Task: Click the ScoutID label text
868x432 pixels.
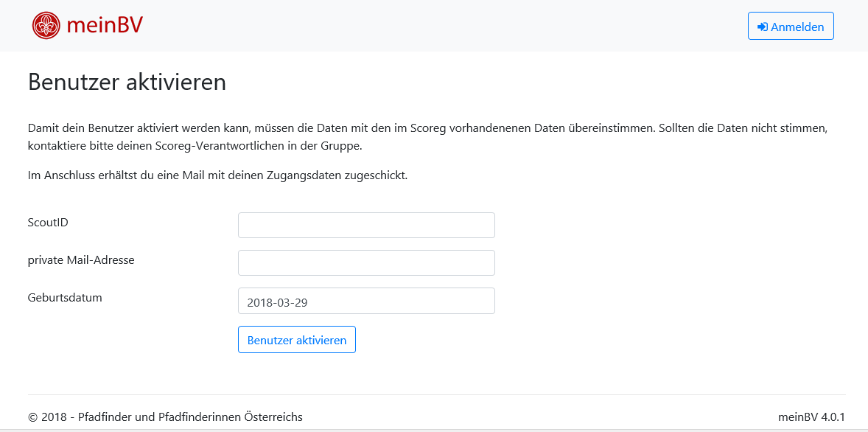Action: (x=48, y=223)
